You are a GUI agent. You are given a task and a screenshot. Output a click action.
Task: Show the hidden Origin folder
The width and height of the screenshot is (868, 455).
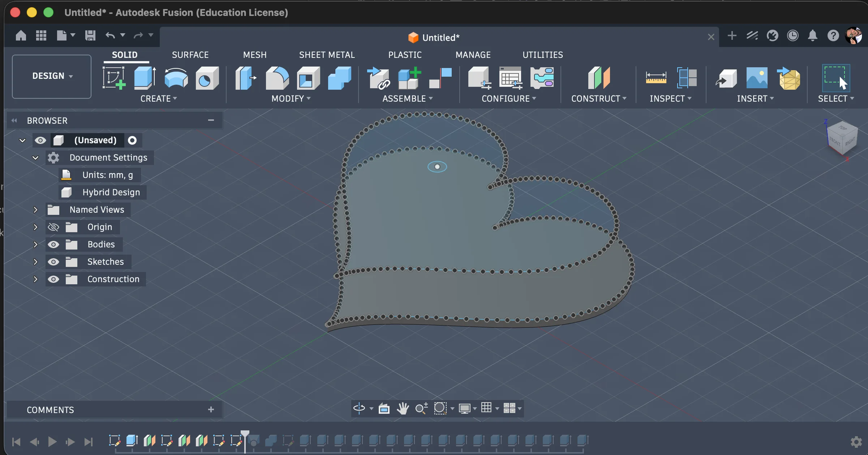point(53,227)
